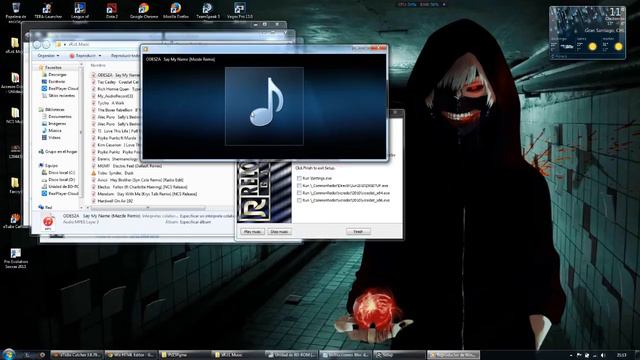Select the 'My_AudioRecord' file row
The height and width of the screenshot is (360, 640).
(112, 96)
